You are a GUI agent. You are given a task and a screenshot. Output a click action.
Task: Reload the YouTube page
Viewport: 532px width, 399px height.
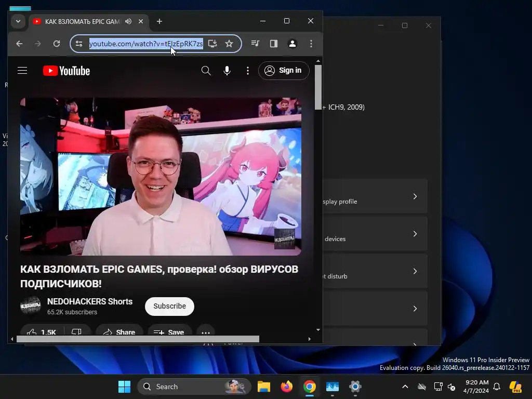(x=57, y=44)
